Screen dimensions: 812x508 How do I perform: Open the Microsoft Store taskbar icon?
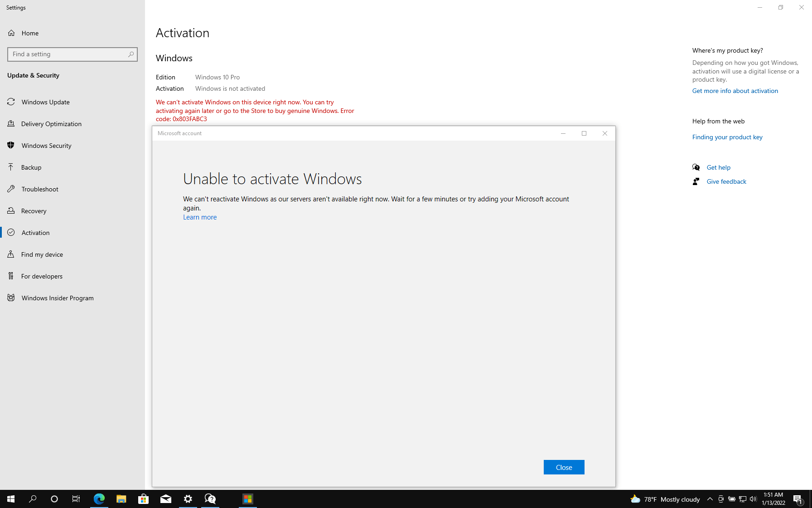(x=143, y=499)
